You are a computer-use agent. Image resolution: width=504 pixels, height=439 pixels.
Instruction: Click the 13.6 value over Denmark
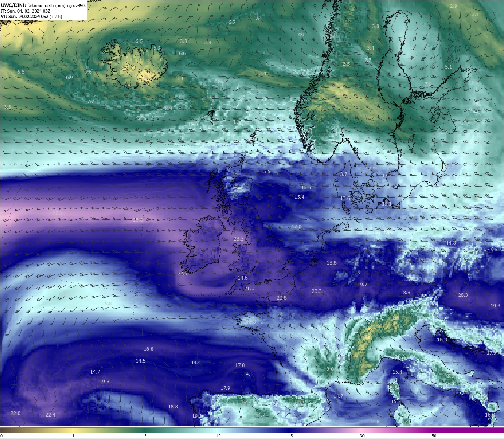pyautogui.click(x=345, y=198)
